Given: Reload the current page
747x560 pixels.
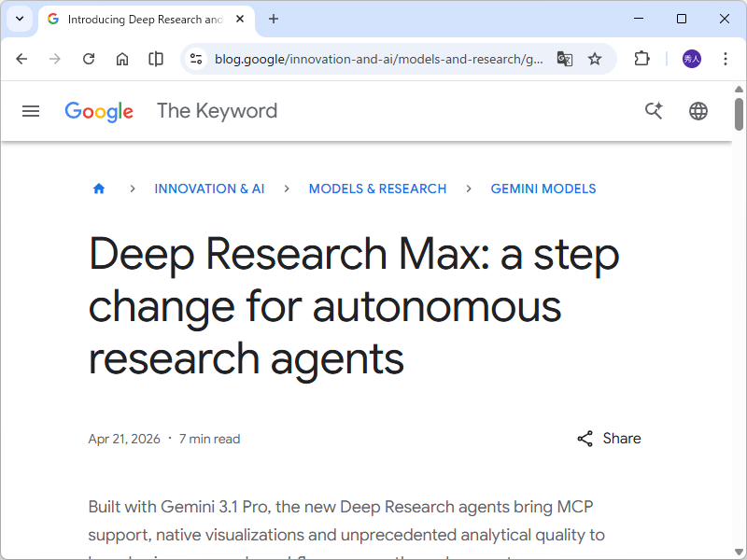Looking at the screenshot, I should [x=89, y=59].
